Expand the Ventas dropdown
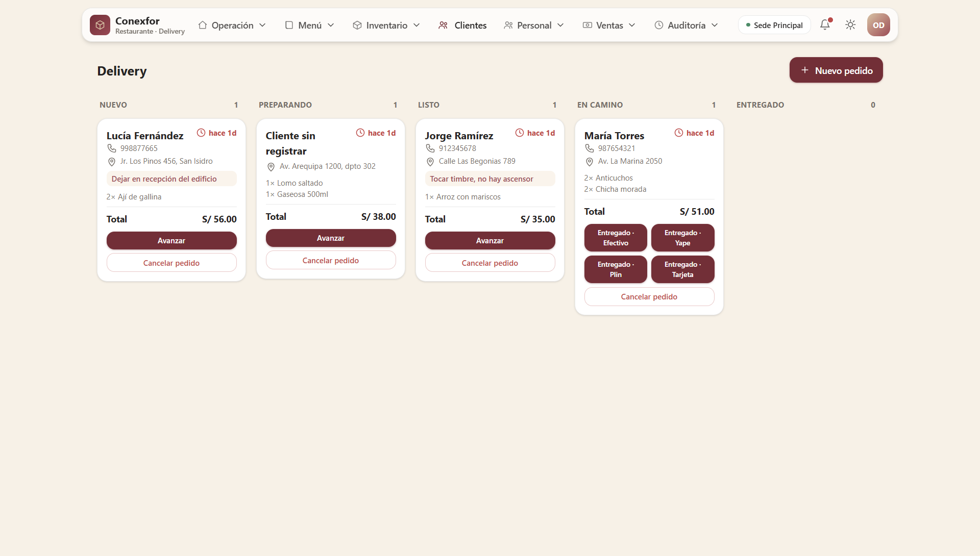Image resolution: width=980 pixels, height=556 pixels. [x=609, y=25]
